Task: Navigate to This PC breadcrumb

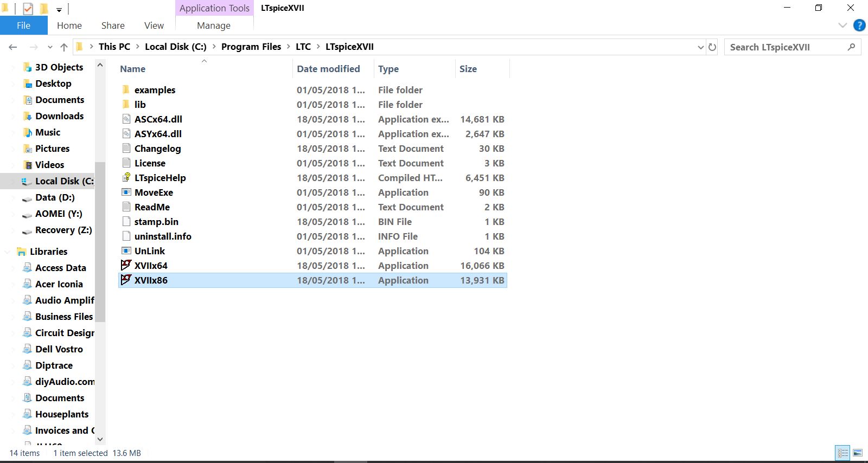Action: point(114,47)
